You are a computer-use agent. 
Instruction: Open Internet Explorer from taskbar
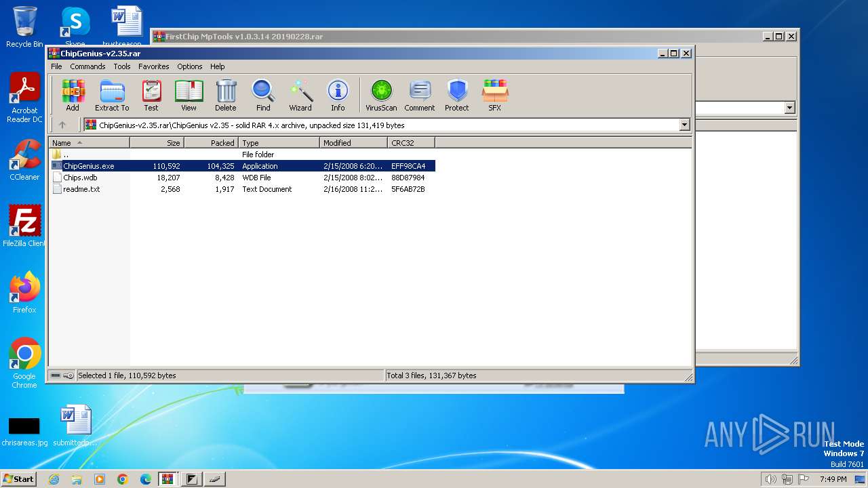[x=54, y=479]
